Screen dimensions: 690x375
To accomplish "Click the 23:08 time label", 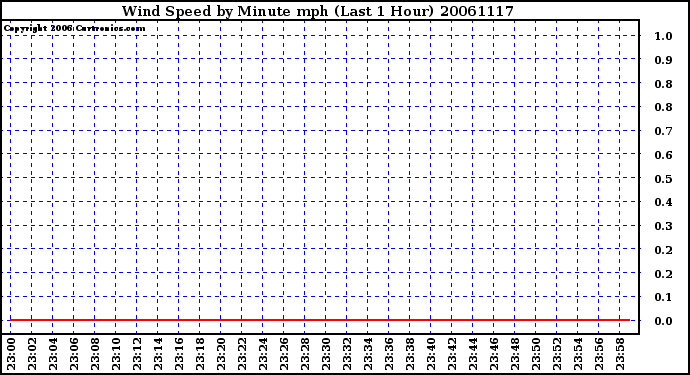I will tap(95, 354).
